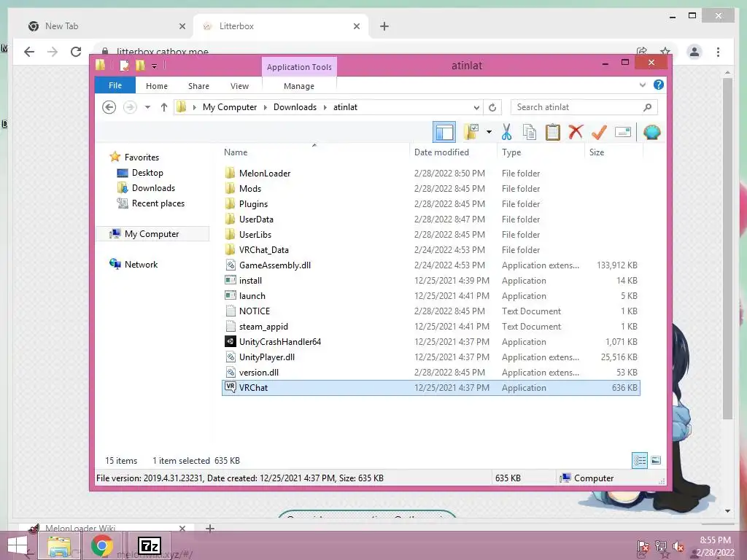Click Downloads in the address breadcrumb
Viewport: 747px width, 560px height.
click(295, 107)
